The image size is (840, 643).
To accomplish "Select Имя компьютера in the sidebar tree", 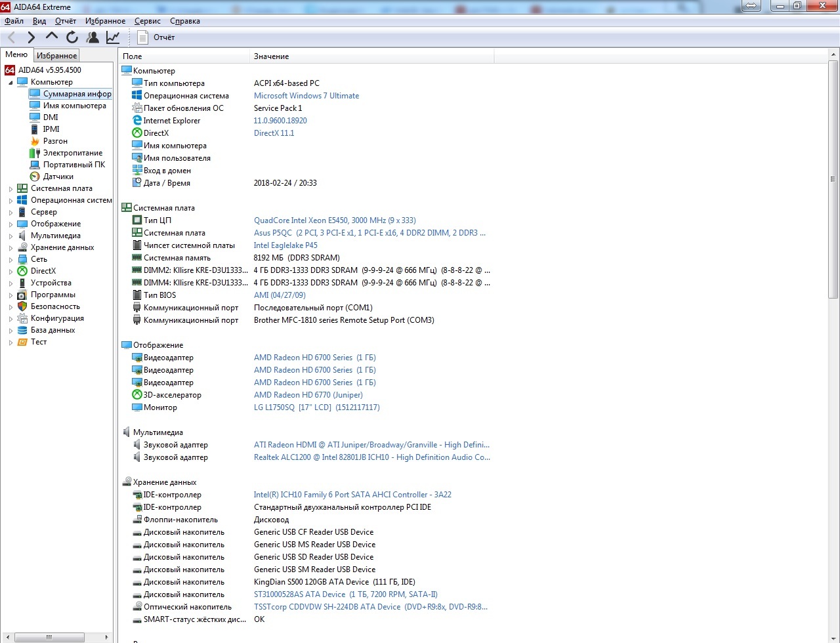I will [75, 106].
